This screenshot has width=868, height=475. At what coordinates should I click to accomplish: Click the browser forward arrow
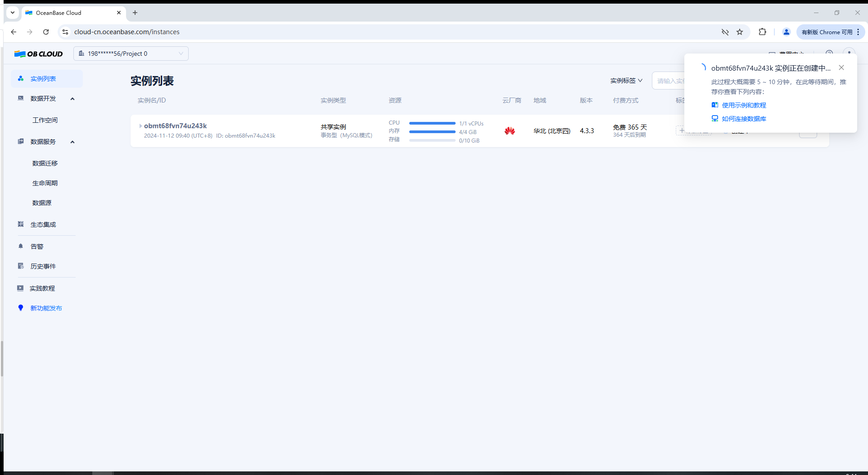click(x=30, y=32)
